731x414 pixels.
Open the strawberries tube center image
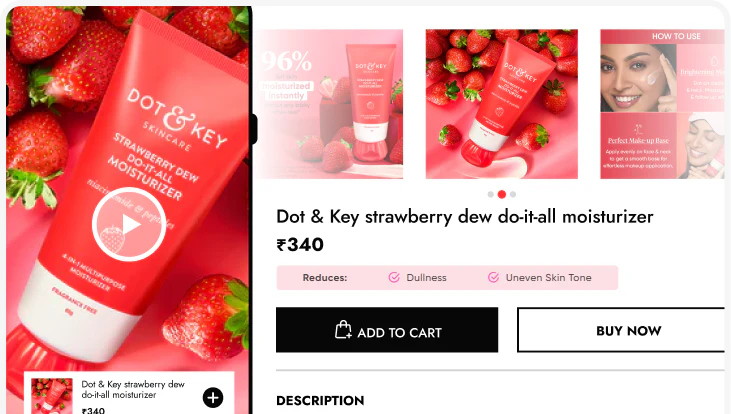click(x=502, y=104)
